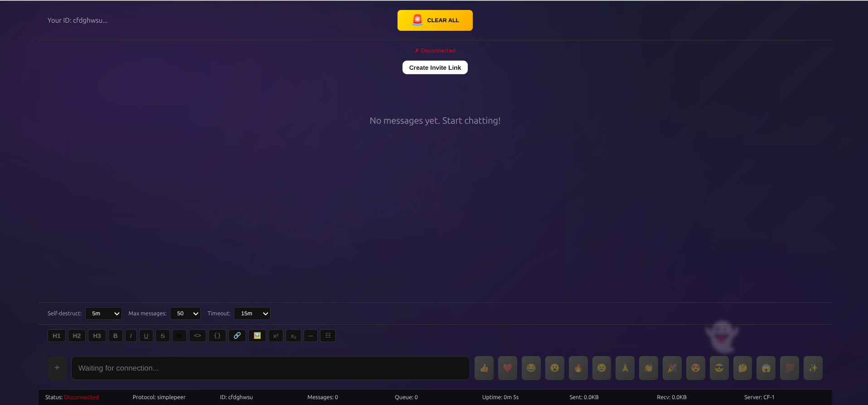The height and width of the screenshot is (405, 868).
Task: Click ID: cfdghwsu in status bar
Action: coord(237,397)
